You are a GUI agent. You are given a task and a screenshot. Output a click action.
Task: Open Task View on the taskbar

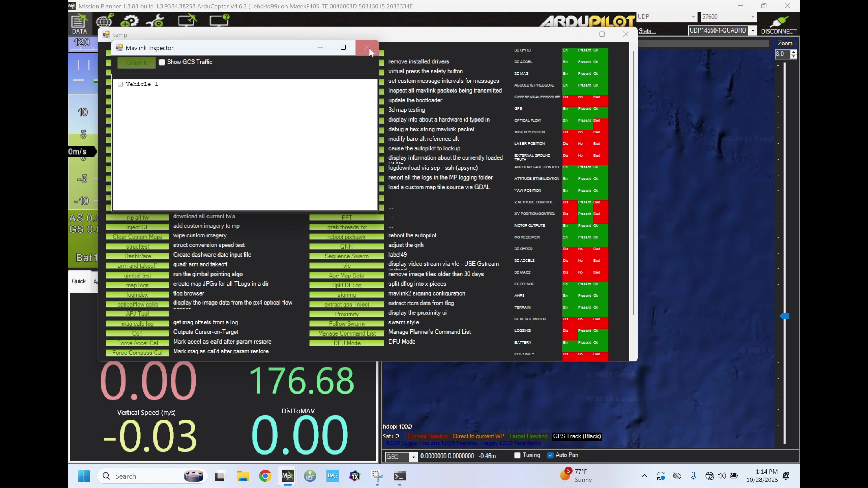tap(220, 476)
